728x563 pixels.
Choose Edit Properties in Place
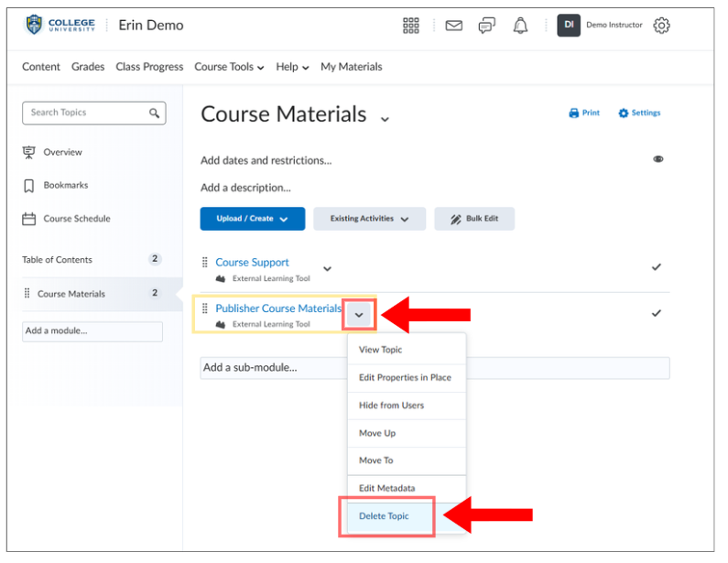pos(407,378)
